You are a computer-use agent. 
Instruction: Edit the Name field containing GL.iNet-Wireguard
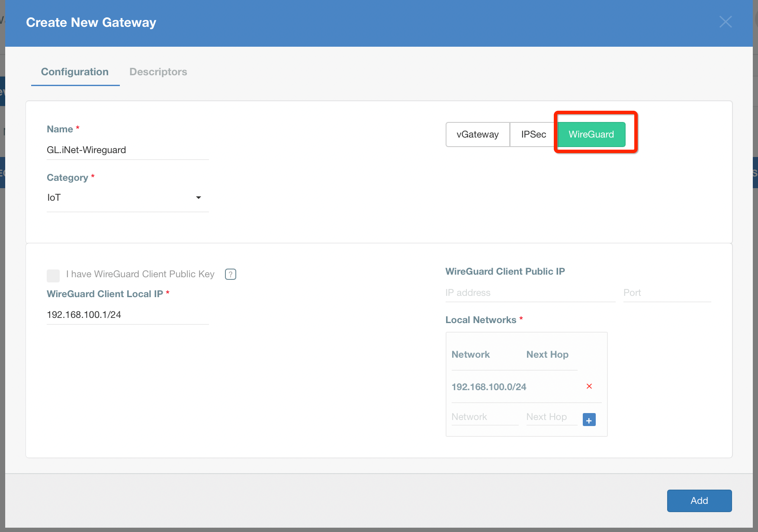click(x=128, y=150)
